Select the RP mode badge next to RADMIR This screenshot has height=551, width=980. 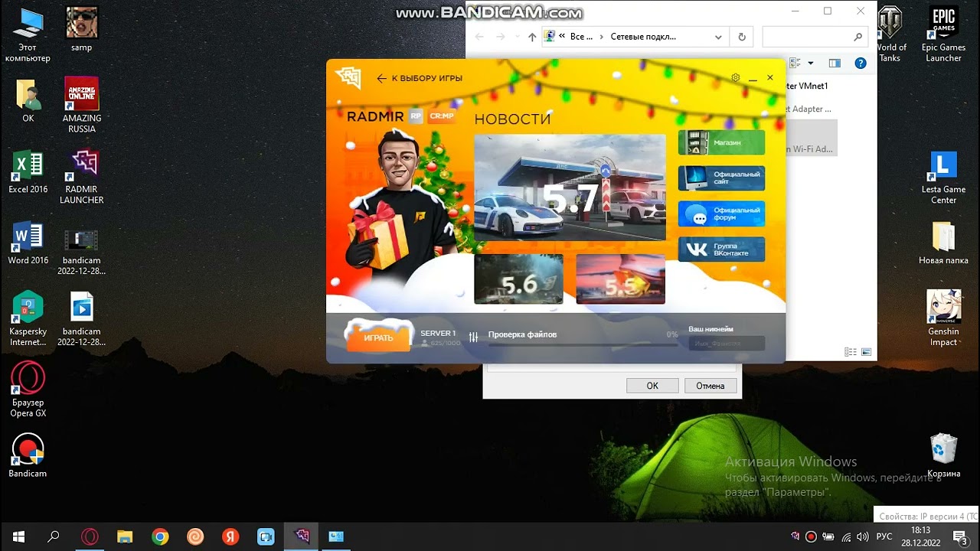[416, 116]
